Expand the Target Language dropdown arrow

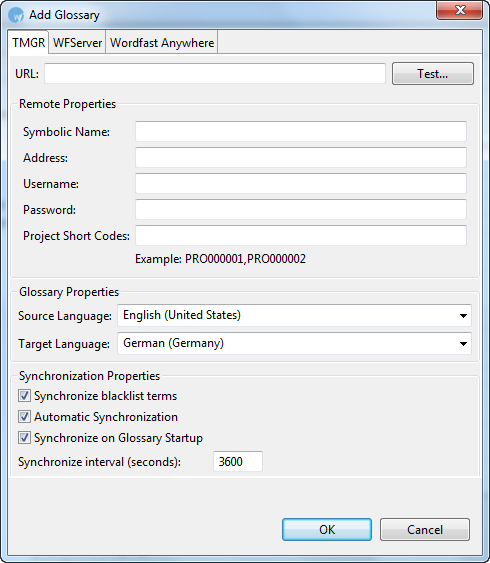(x=463, y=344)
